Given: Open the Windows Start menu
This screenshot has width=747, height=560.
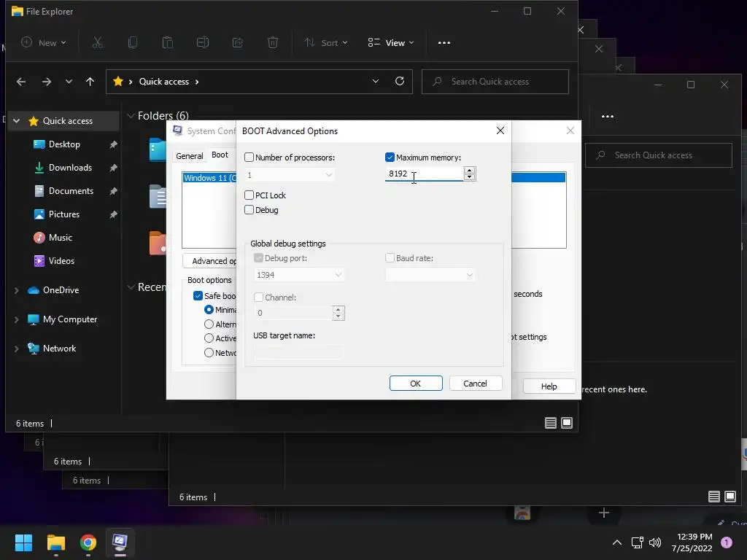Looking at the screenshot, I should coord(23,542).
